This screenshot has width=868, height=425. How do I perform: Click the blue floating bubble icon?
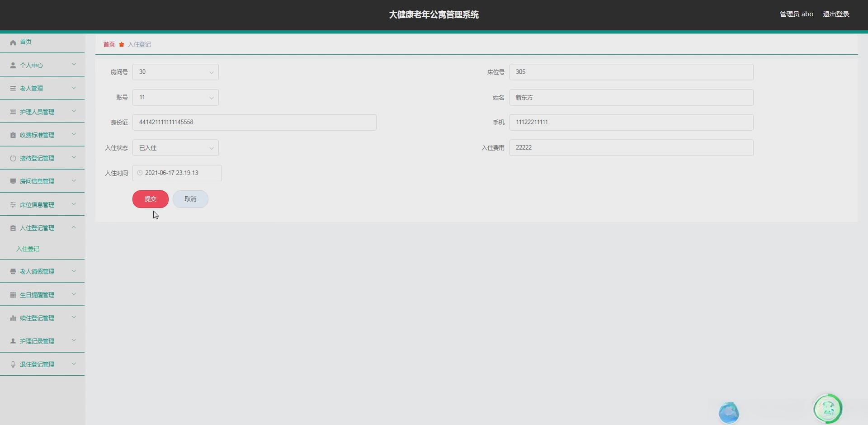coord(729,412)
